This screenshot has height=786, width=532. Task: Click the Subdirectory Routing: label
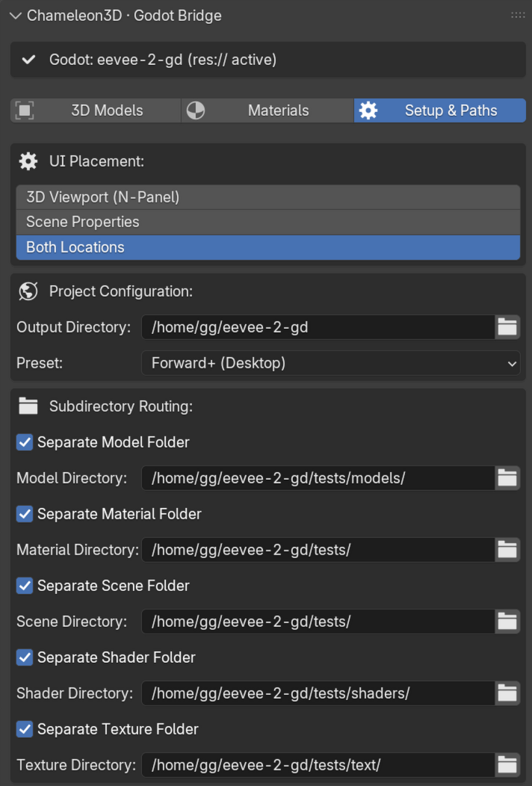tap(121, 406)
